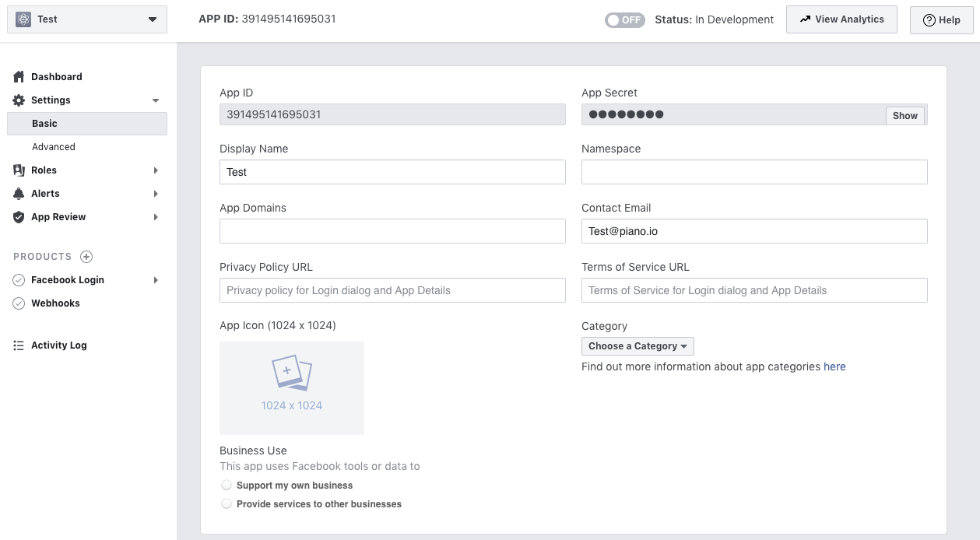Click the App Review shield icon

click(19, 217)
